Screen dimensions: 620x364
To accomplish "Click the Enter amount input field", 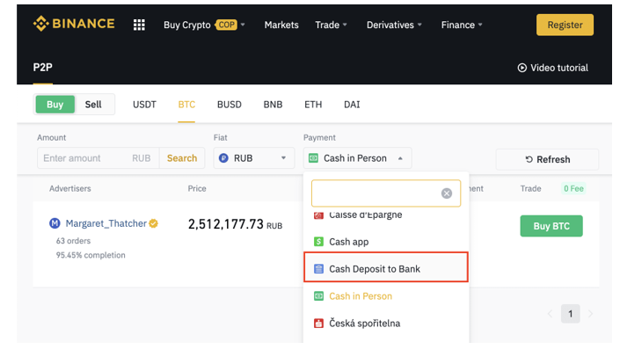I will [84, 158].
